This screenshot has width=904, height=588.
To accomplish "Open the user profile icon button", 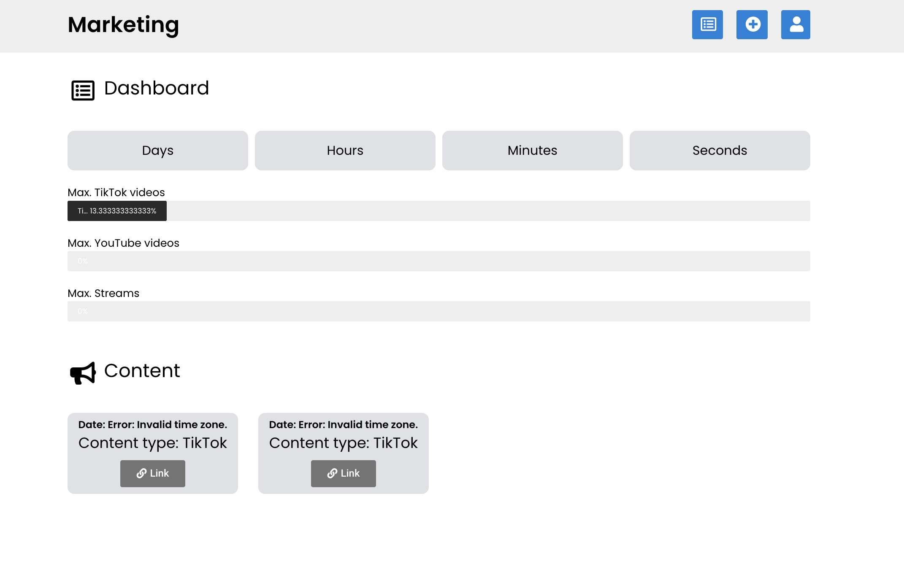I will 796,24.
